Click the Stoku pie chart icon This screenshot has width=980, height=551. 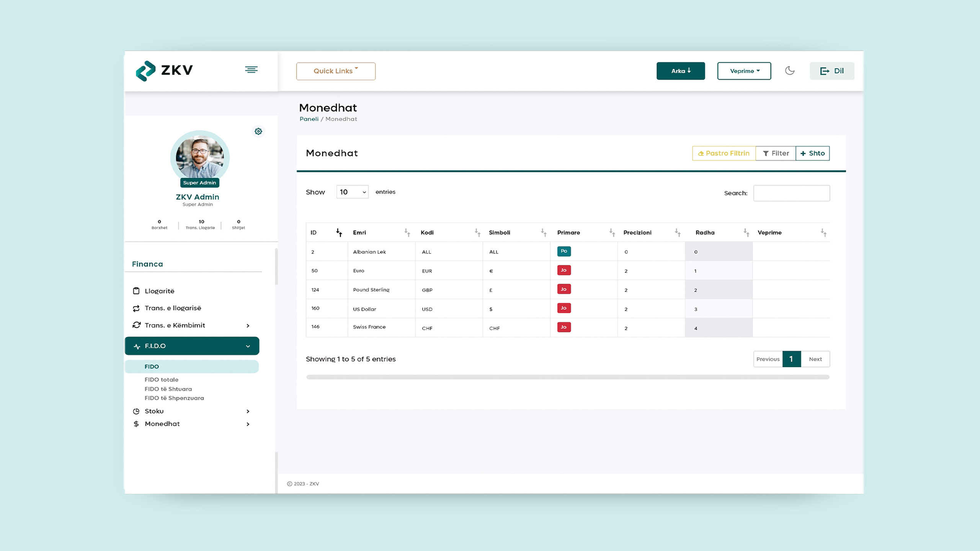coord(136,411)
